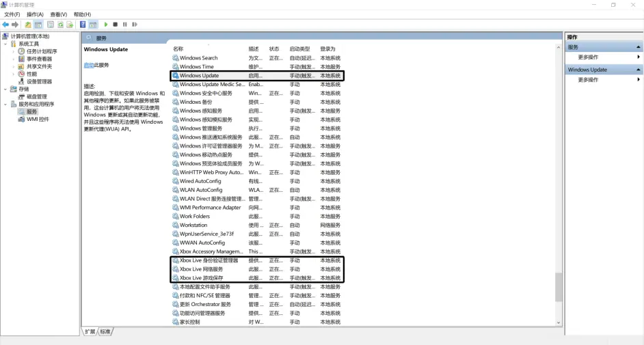
Task: Expand the 任务计划程序 tree node
Action: point(14,51)
